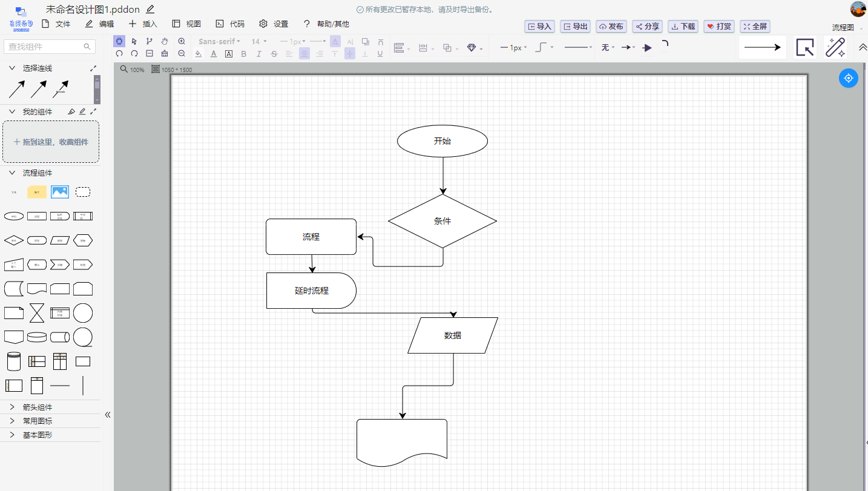
Task: Toggle bold formatting
Action: (244, 53)
